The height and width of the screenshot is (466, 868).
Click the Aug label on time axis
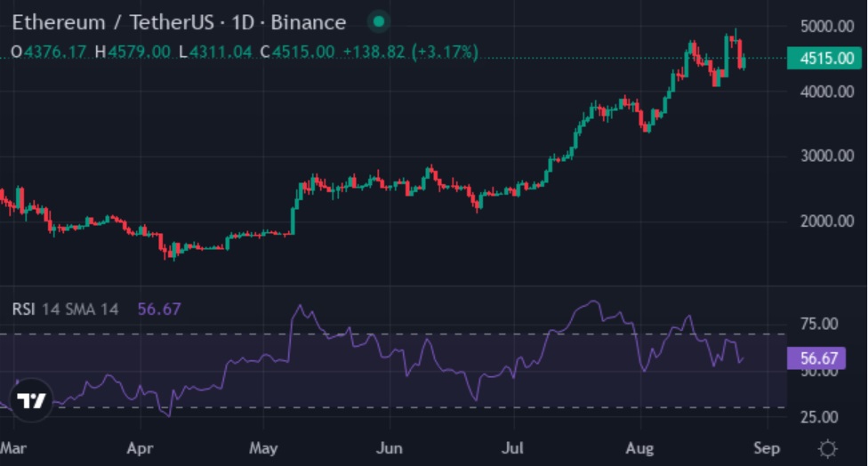[640, 447]
